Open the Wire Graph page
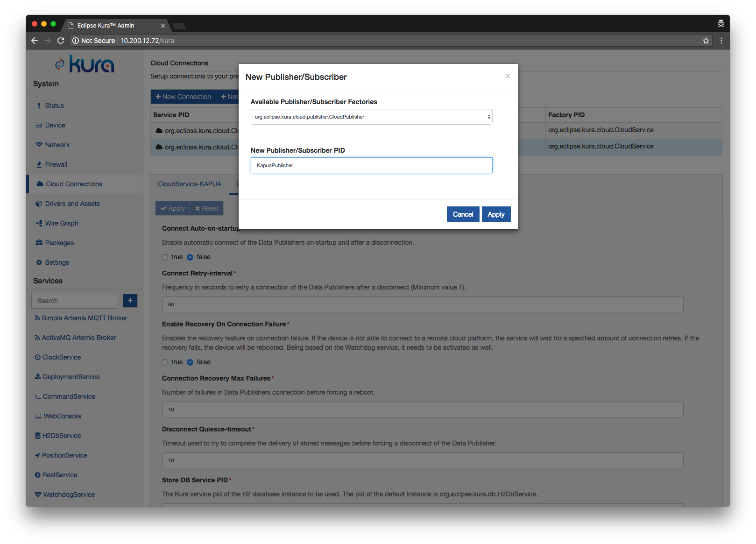Viewport: 756px width, 544px height. 62,223
